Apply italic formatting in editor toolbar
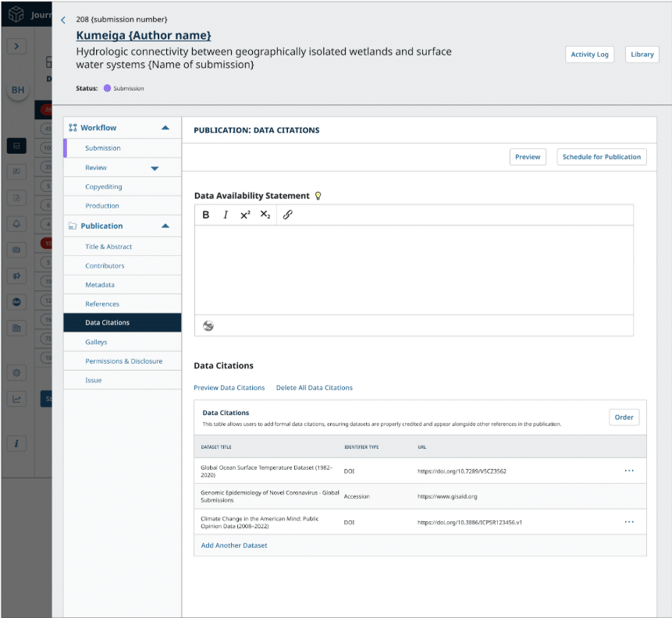 [226, 215]
